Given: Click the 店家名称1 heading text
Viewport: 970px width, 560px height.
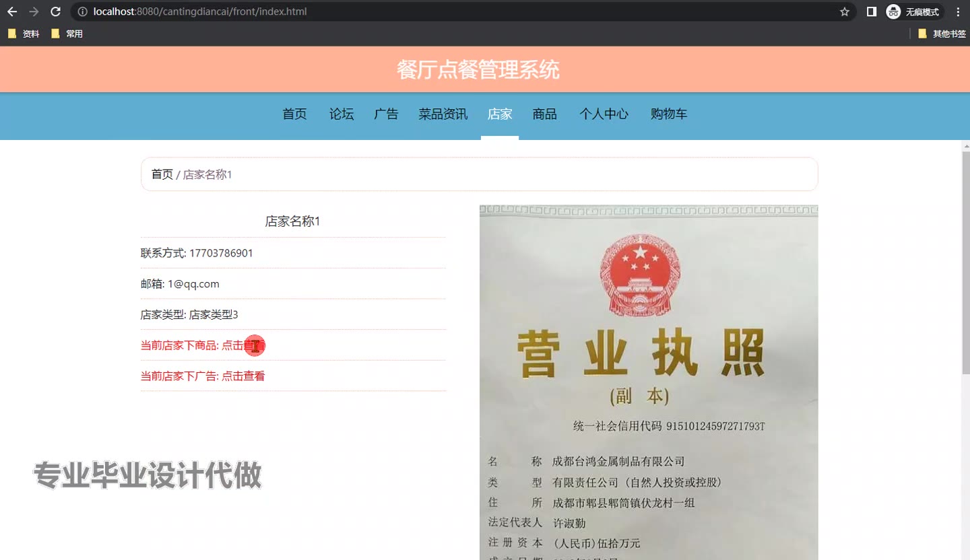Looking at the screenshot, I should click(x=293, y=221).
